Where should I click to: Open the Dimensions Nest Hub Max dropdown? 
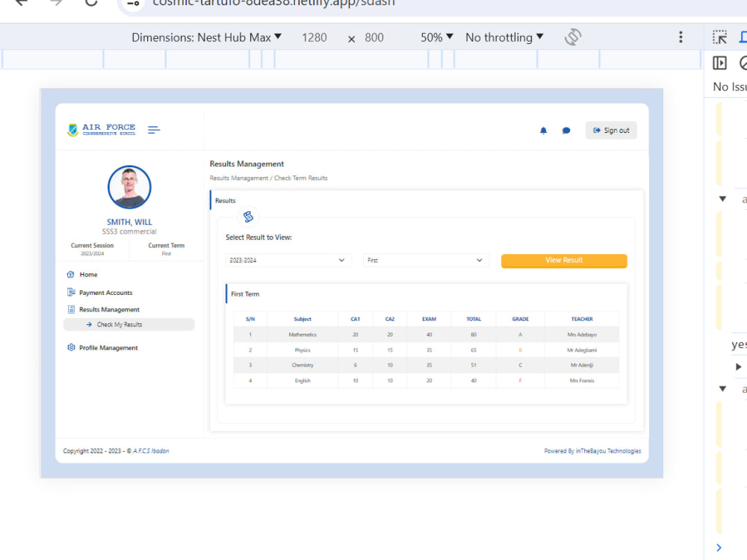206,37
